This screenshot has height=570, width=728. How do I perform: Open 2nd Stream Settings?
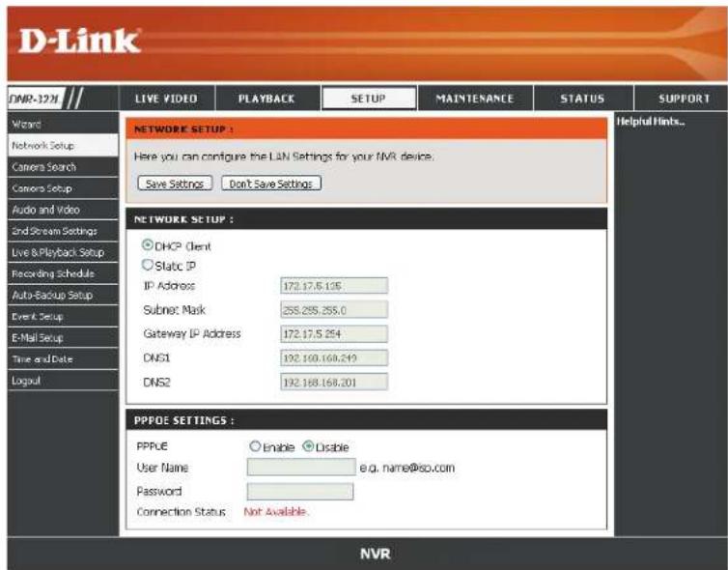pos(63,231)
